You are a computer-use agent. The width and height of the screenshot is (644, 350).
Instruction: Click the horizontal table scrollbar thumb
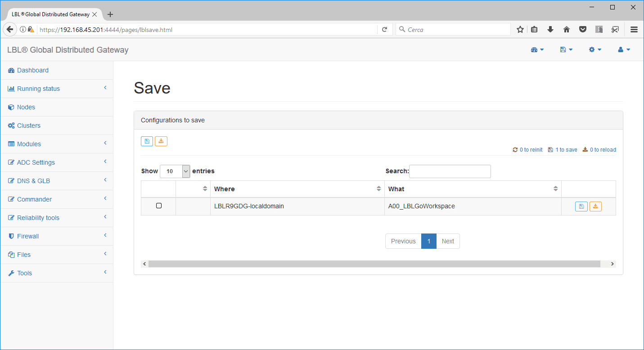(374, 264)
